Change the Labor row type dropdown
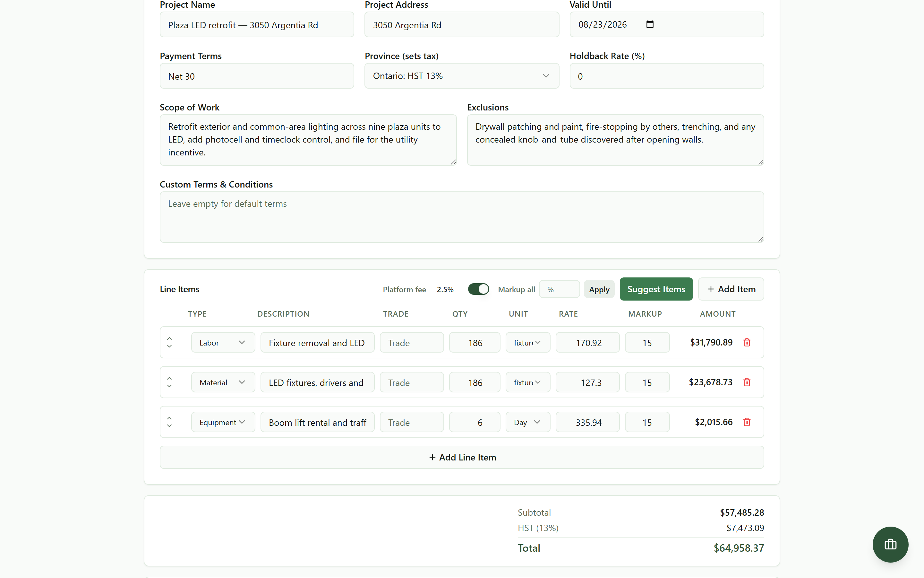The image size is (924, 578). [223, 343]
